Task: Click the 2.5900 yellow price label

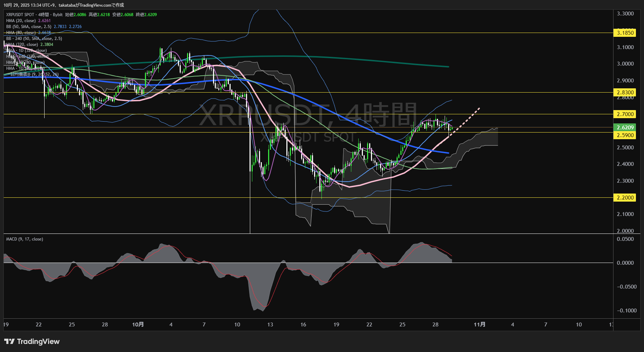Action: [x=625, y=135]
